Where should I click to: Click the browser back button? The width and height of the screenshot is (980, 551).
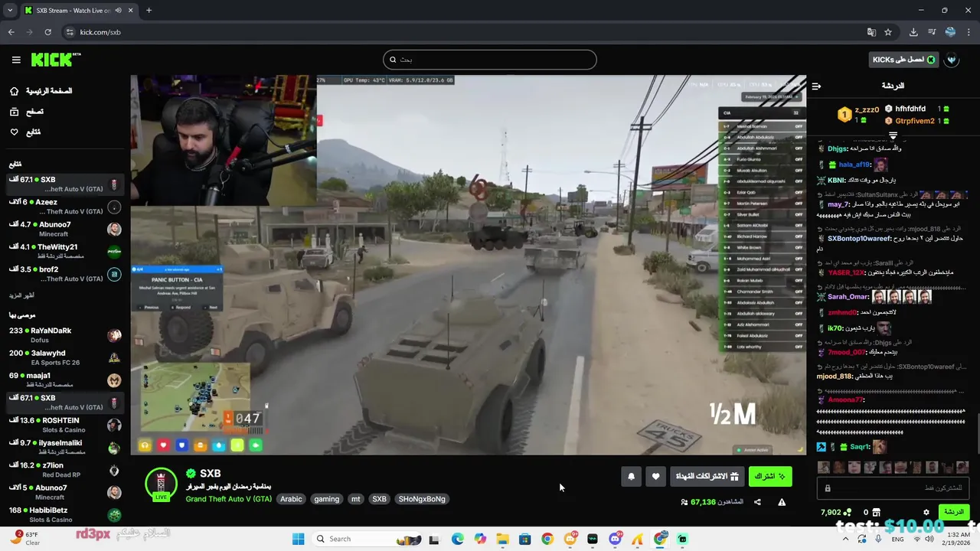(x=11, y=32)
